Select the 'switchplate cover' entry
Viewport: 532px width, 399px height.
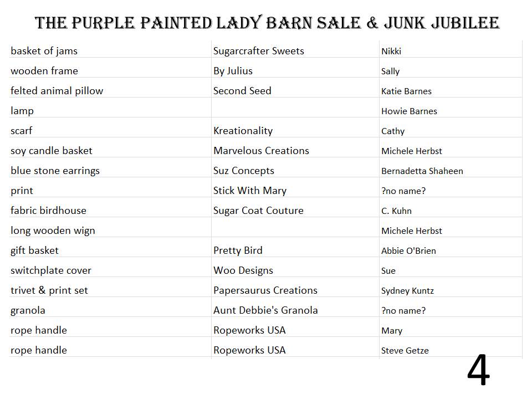pos(51,270)
